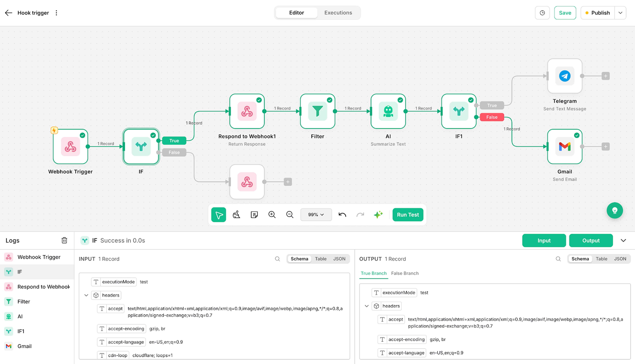This screenshot has width=635, height=364.
Task: Toggle the Output panel button
Action: pos(591,241)
